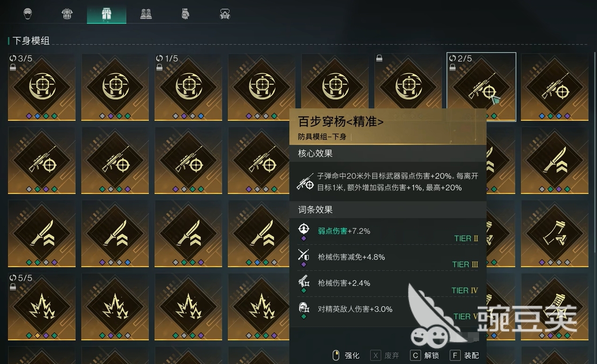Click the 解锁 unlock button
The image size is (597, 364).
coord(425,356)
